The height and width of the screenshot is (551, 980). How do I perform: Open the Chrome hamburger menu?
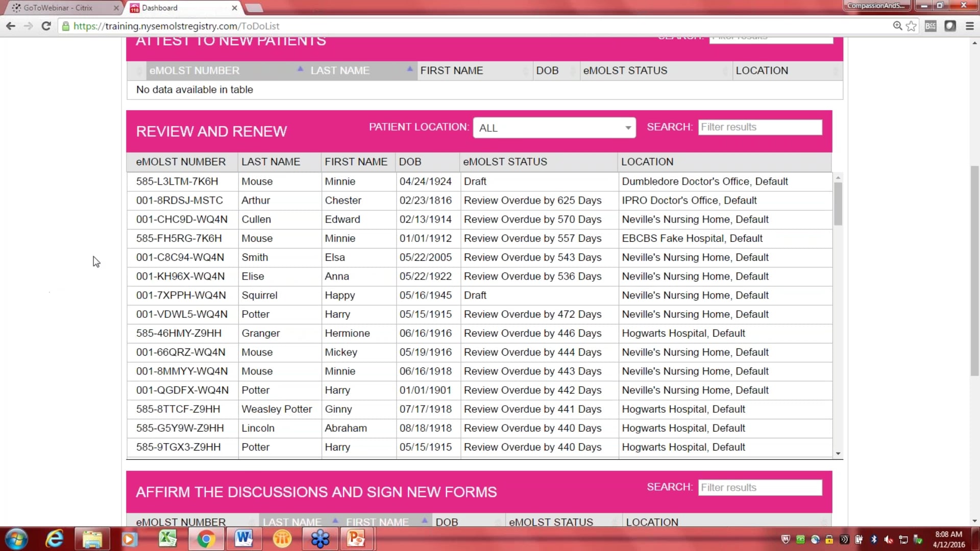pos(970,26)
